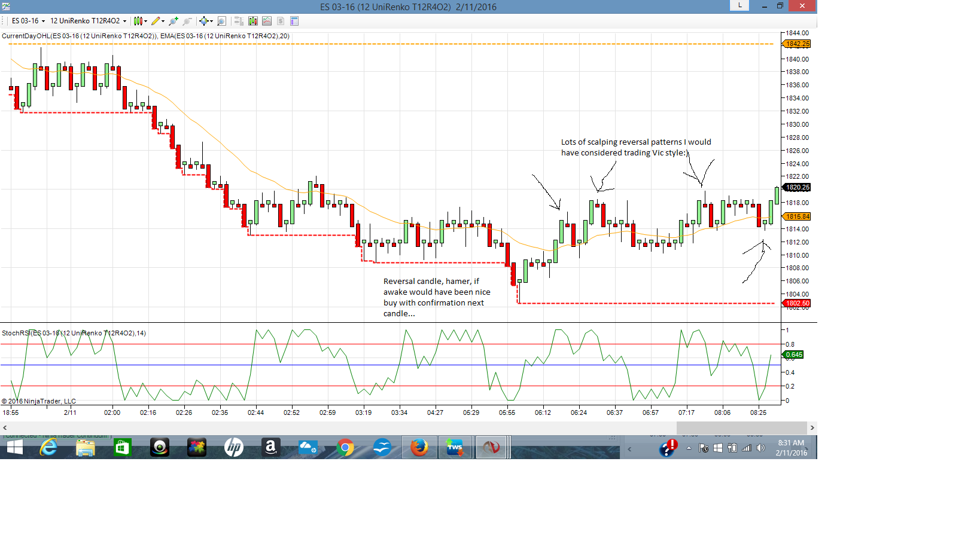Click the 02:00 time axis label
Image resolution: width=980 pixels, height=550 pixels.
pos(112,412)
